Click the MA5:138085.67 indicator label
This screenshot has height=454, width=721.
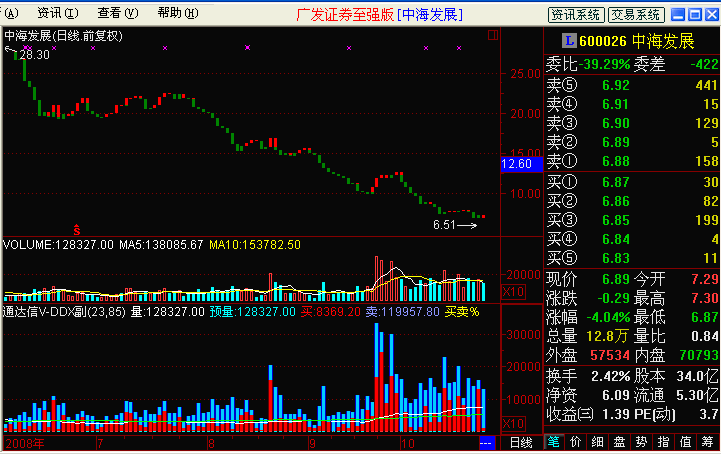(x=161, y=245)
